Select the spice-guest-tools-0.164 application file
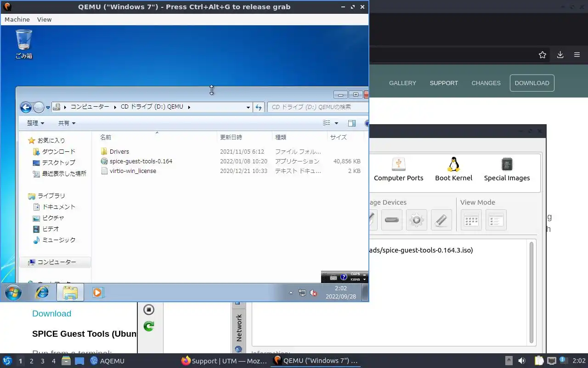Viewport: 588px width, 368px height. click(141, 161)
